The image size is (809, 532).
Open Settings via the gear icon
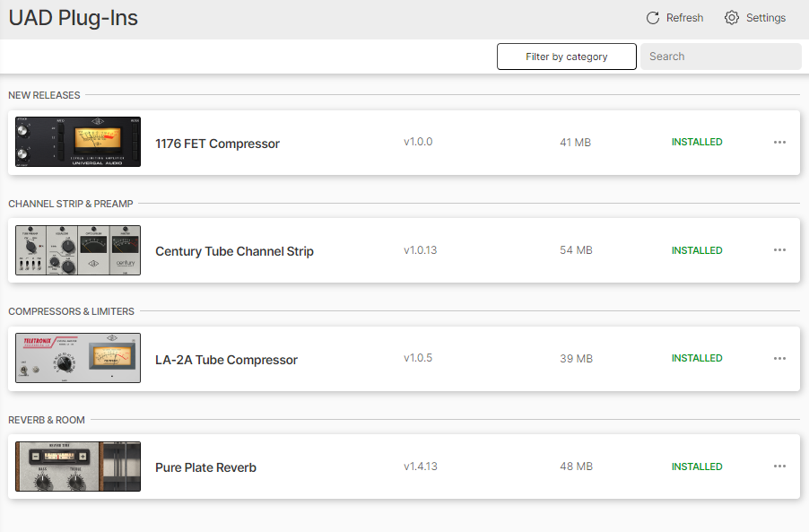tap(732, 18)
